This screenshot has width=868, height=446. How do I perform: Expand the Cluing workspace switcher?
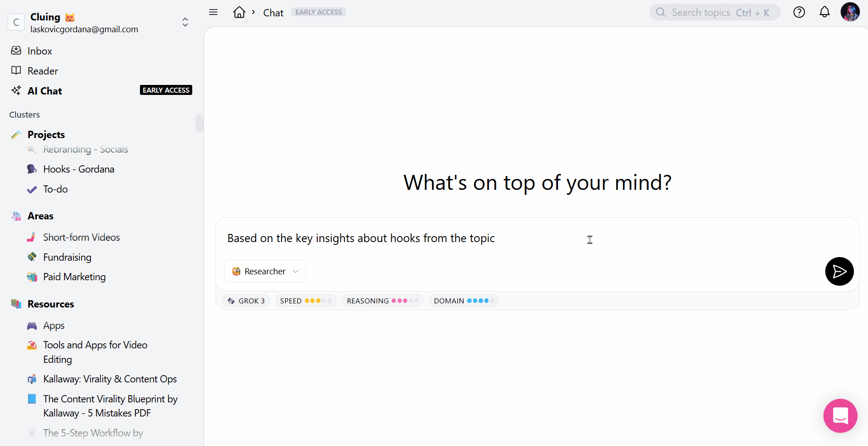point(185,22)
